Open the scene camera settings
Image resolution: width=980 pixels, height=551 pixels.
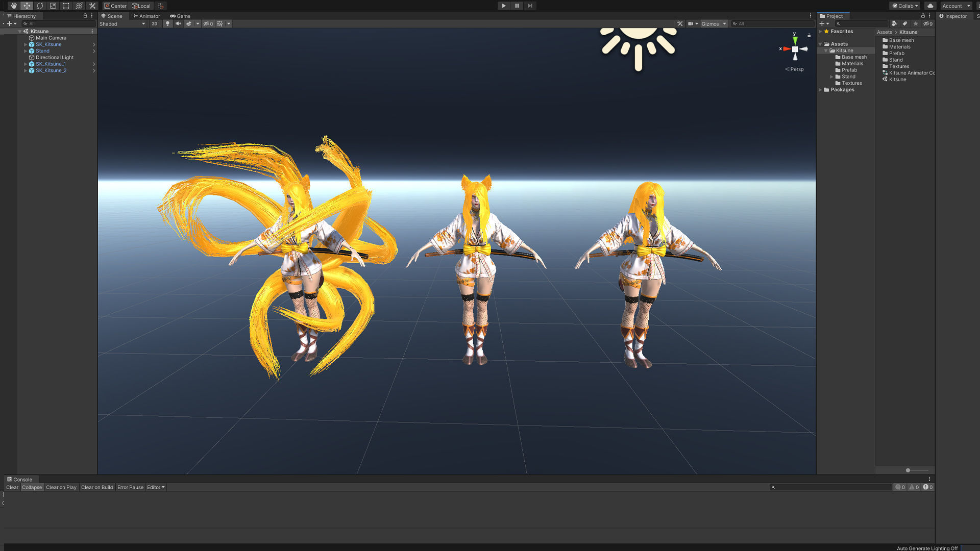pyautogui.click(x=693, y=23)
